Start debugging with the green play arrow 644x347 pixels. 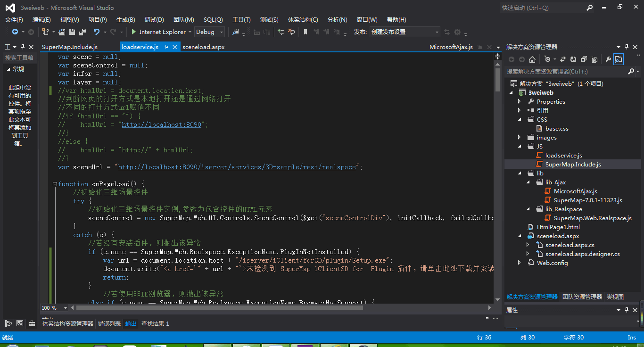(x=134, y=32)
